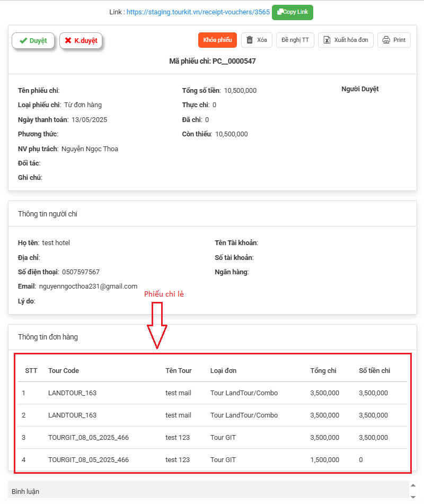
Task: Click payment date 13/05/2025
Action: [x=89, y=119]
